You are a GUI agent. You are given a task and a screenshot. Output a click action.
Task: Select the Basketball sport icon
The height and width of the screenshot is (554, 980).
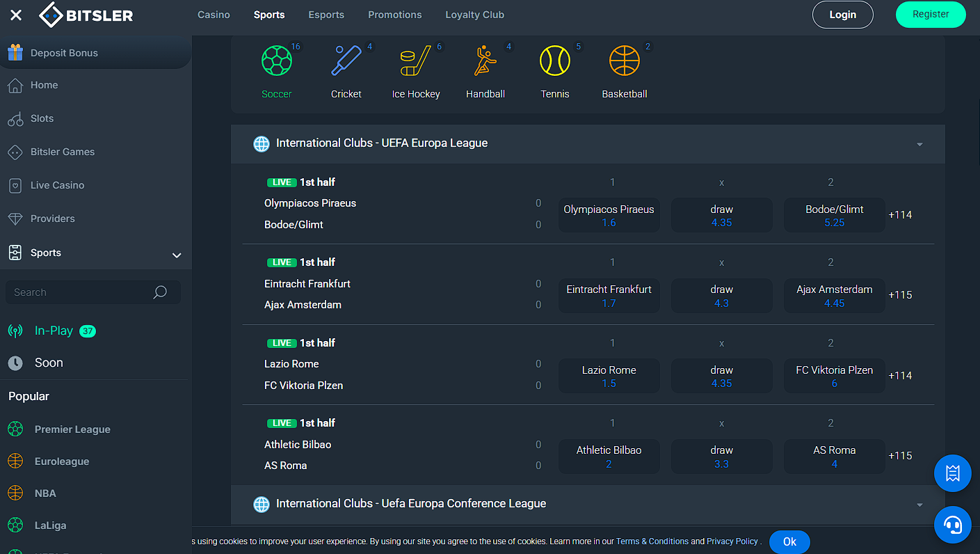tap(624, 61)
